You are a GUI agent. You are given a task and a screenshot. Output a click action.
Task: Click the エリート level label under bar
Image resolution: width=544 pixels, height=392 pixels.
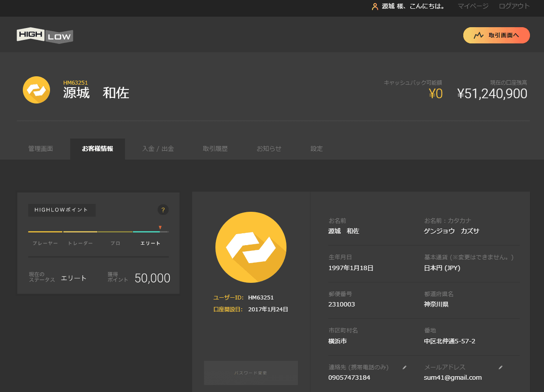click(x=150, y=243)
